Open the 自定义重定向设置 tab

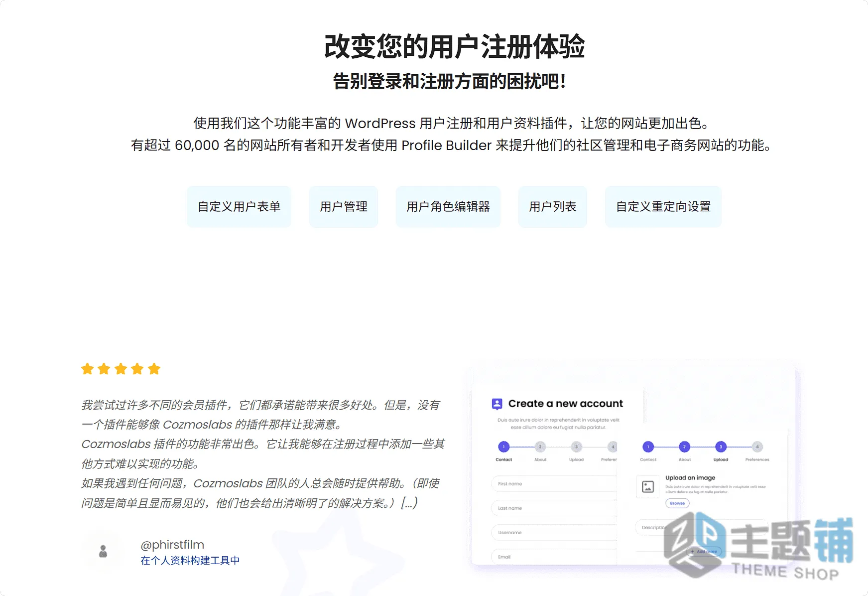pos(663,207)
